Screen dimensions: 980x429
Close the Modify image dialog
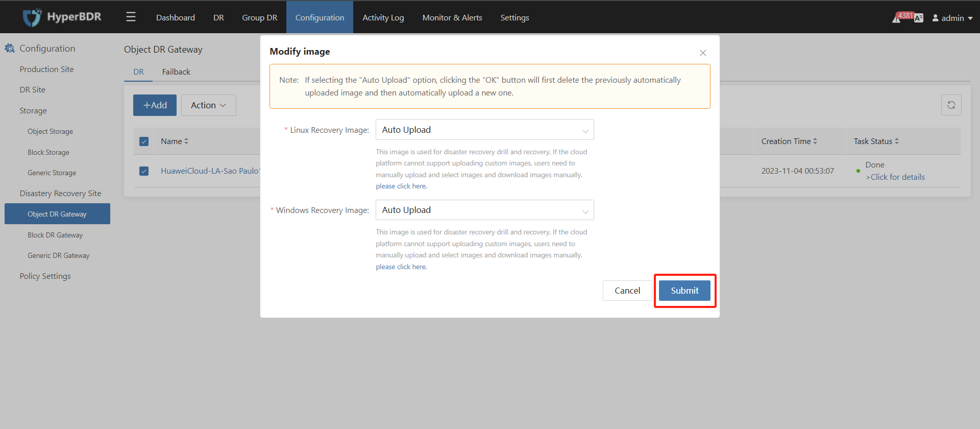703,53
